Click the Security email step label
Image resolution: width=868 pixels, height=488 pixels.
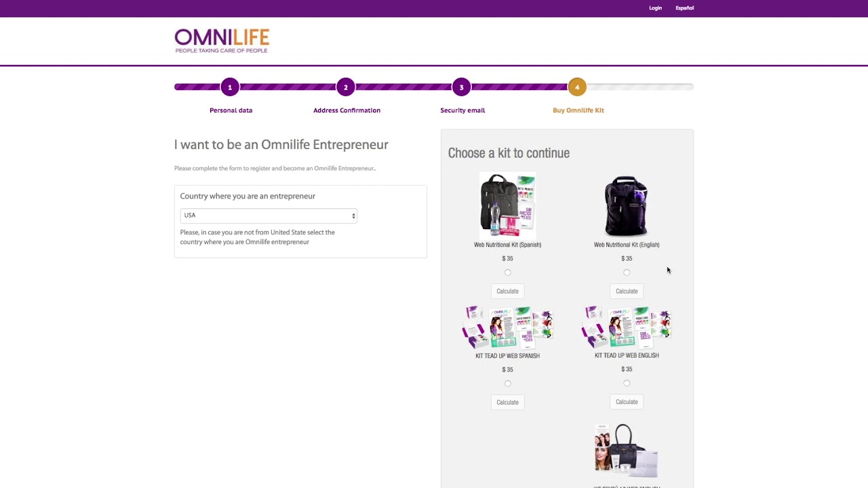462,110
